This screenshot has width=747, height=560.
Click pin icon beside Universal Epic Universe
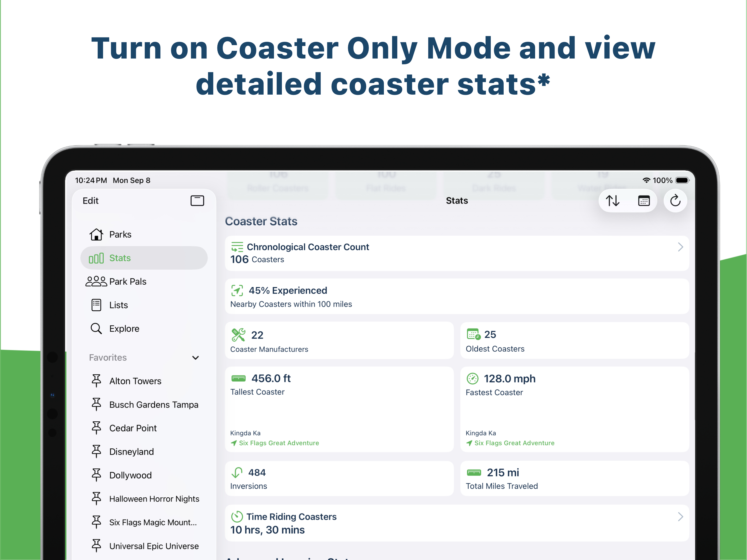(96, 546)
